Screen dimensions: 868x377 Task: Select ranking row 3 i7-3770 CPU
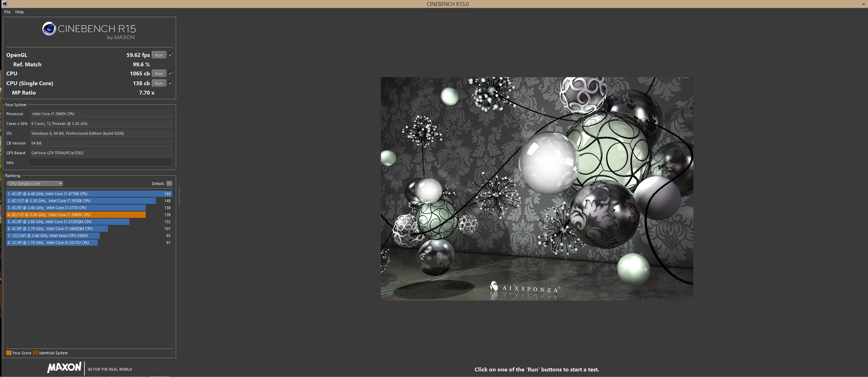point(89,208)
